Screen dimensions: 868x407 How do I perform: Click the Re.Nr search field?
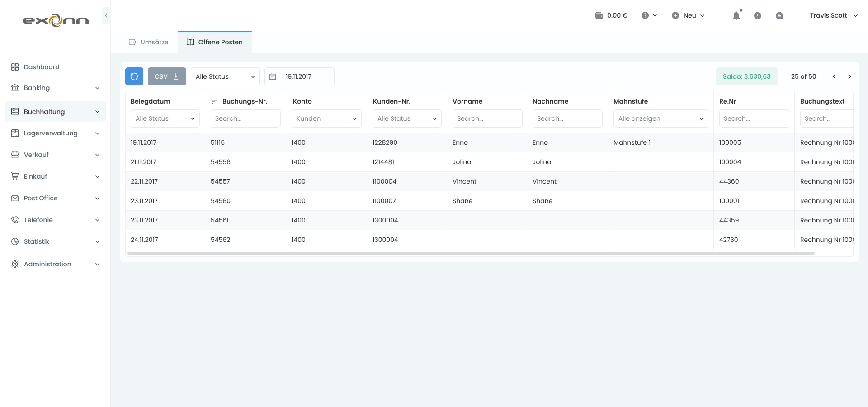(x=754, y=118)
